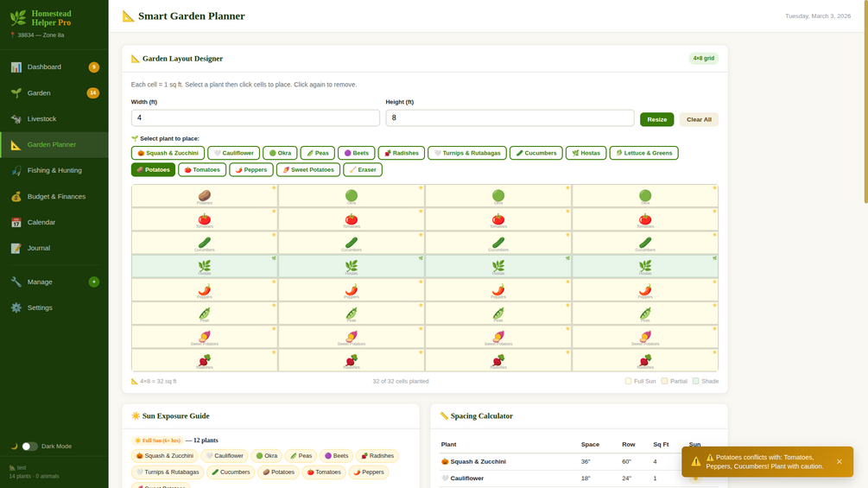Screen dimensions: 868x488
Task: Select the Eraser plant tool
Action: (363, 169)
